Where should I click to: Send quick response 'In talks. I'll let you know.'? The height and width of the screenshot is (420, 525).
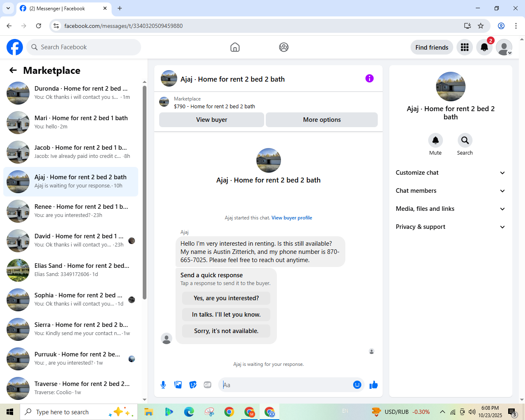[x=226, y=315]
